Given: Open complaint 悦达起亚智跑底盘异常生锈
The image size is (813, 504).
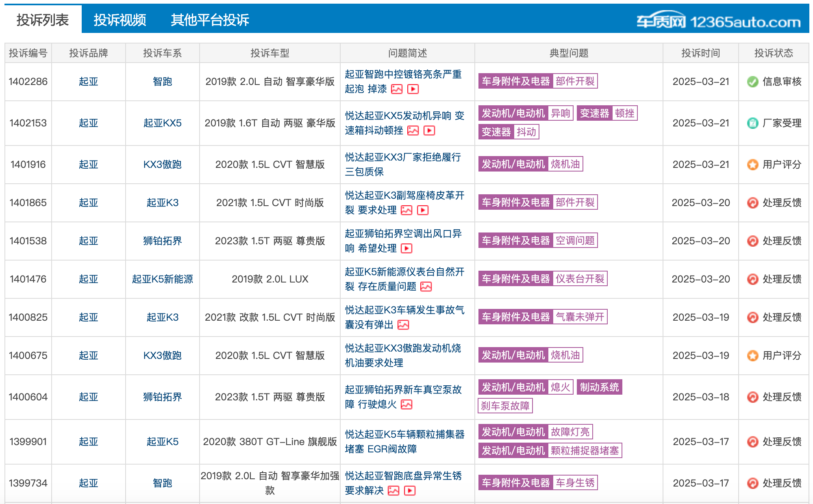Looking at the screenshot, I should (403, 483).
